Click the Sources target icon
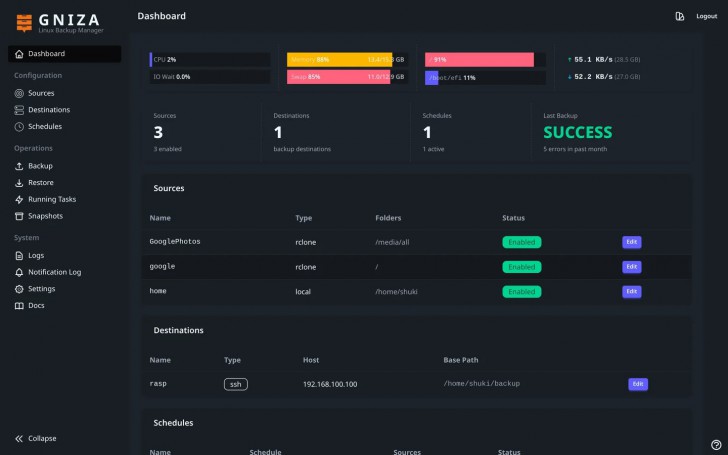The height and width of the screenshot is (455, 728). pyautogui.click(x=19, y=93)
